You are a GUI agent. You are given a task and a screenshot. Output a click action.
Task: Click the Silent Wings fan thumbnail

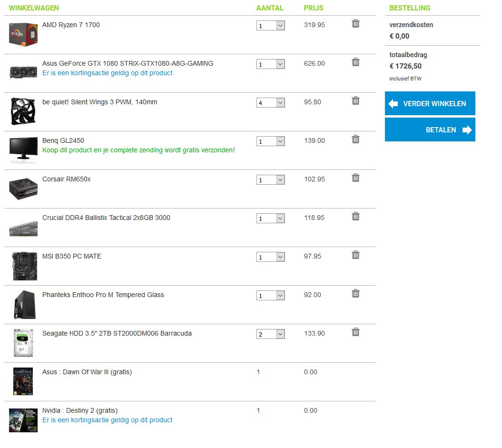coord(23,111)
